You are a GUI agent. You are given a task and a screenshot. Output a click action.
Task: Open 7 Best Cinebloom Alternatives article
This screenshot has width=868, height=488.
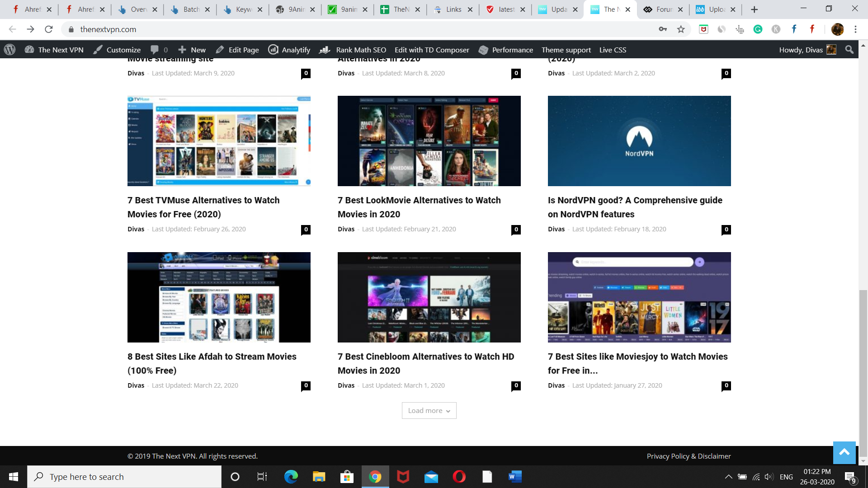(x=426, y=363)
